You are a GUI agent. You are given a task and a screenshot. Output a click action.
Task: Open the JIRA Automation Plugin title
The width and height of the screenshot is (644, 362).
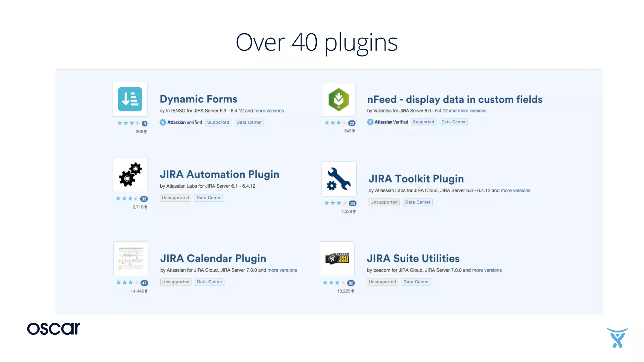[219, 174]
